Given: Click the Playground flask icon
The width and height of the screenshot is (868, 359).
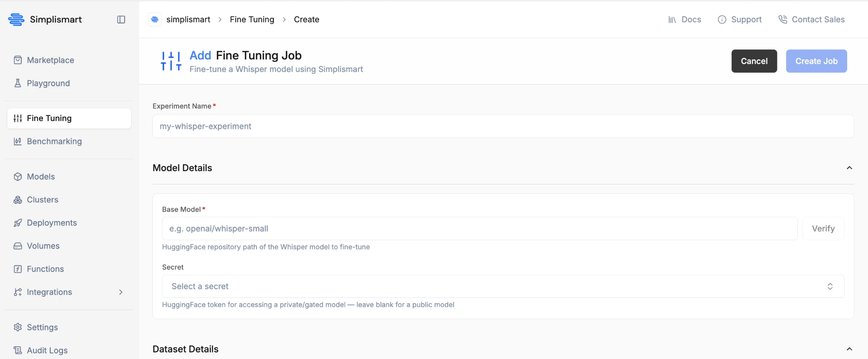Looking at the screenshot, I should click(18, 83).
